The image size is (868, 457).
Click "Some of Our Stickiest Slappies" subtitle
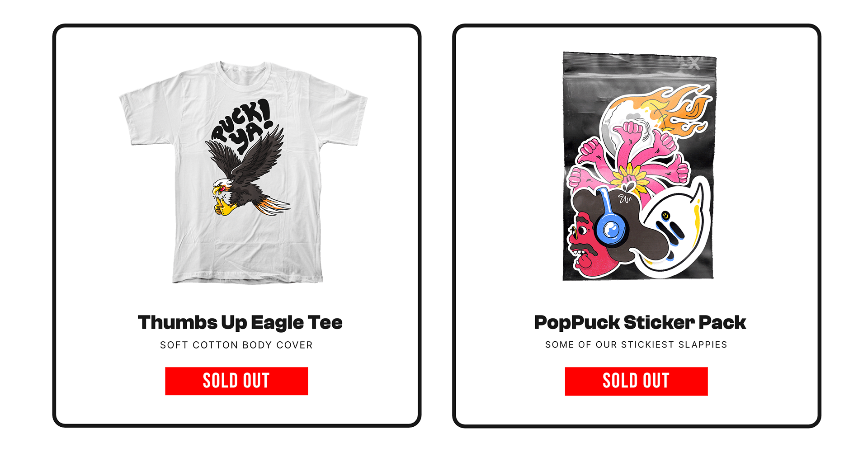pyautogui.click(x=636, y=344)
